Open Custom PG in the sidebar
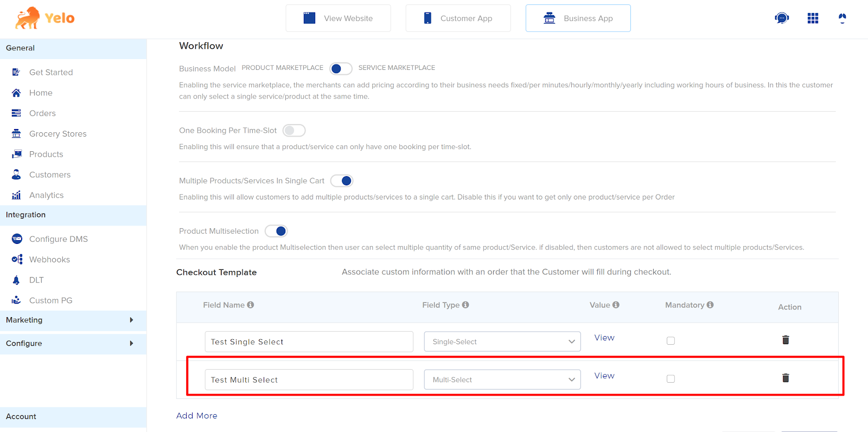 pyautogui.click(x=50, y=300)
